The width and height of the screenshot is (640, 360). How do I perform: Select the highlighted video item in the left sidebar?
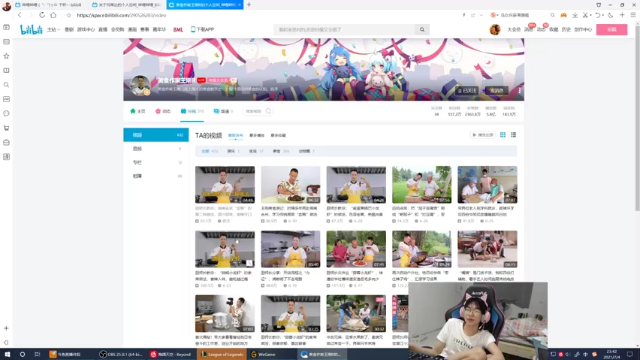click(x=156, y=135)
